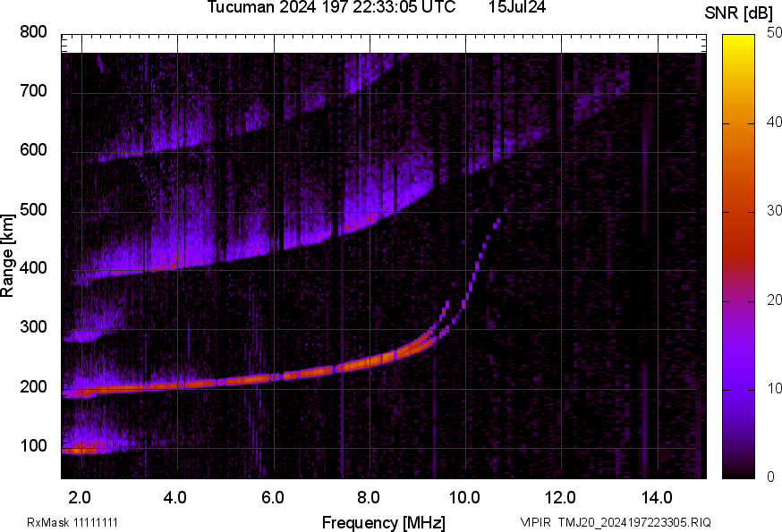
Task: Click the frequency tick label '2.0'
Action: [x=80, y=498]
